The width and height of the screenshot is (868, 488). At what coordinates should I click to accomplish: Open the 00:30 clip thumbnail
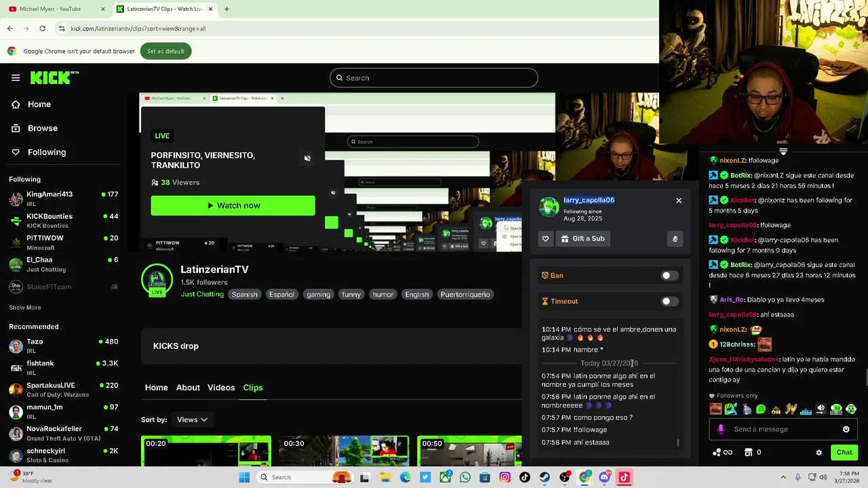[344, 451]
